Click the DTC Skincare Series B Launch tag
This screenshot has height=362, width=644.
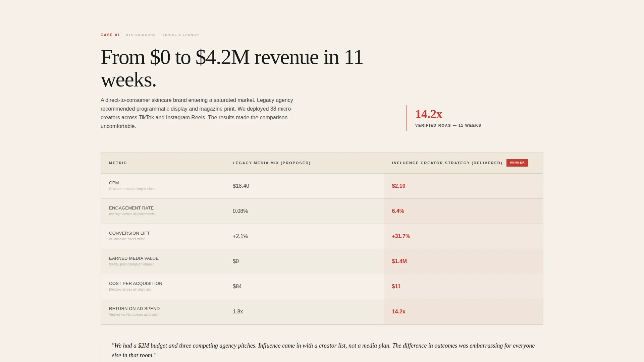(x=162, y=35)
